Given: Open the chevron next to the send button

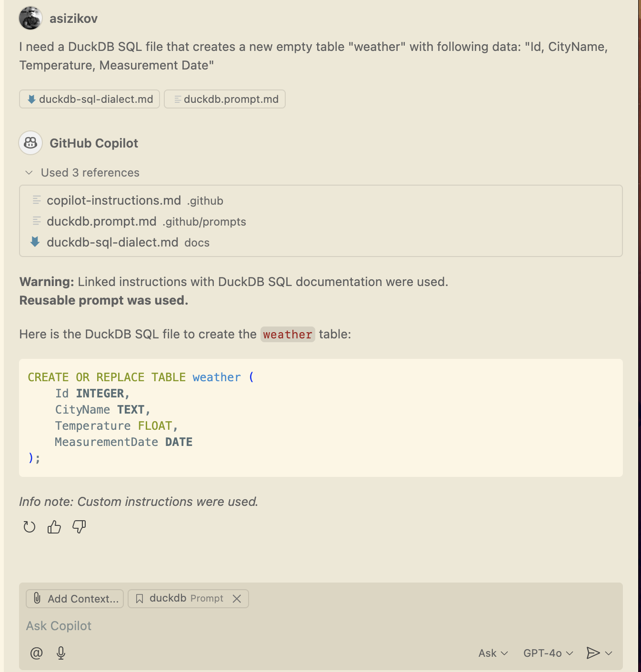Looking at the screenshot, I should (609, 653).
